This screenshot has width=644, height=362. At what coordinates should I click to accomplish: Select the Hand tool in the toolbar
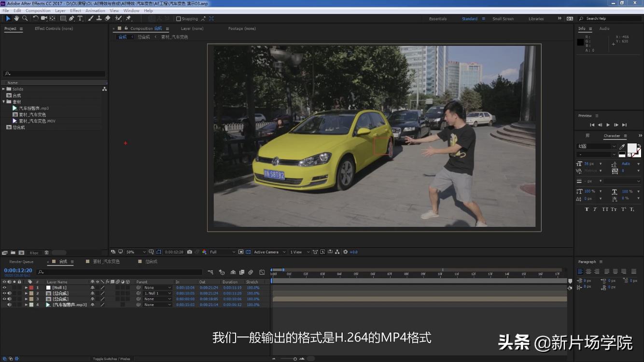(16, 18)
